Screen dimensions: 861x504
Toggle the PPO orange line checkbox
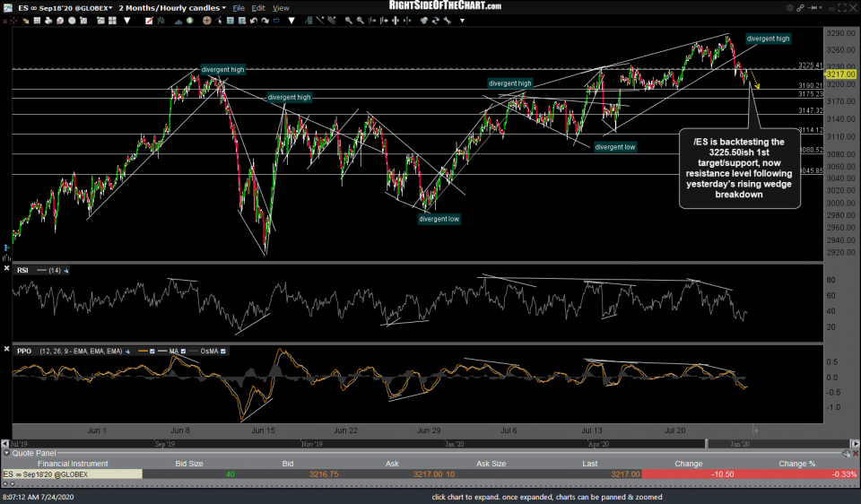(152, 352)
